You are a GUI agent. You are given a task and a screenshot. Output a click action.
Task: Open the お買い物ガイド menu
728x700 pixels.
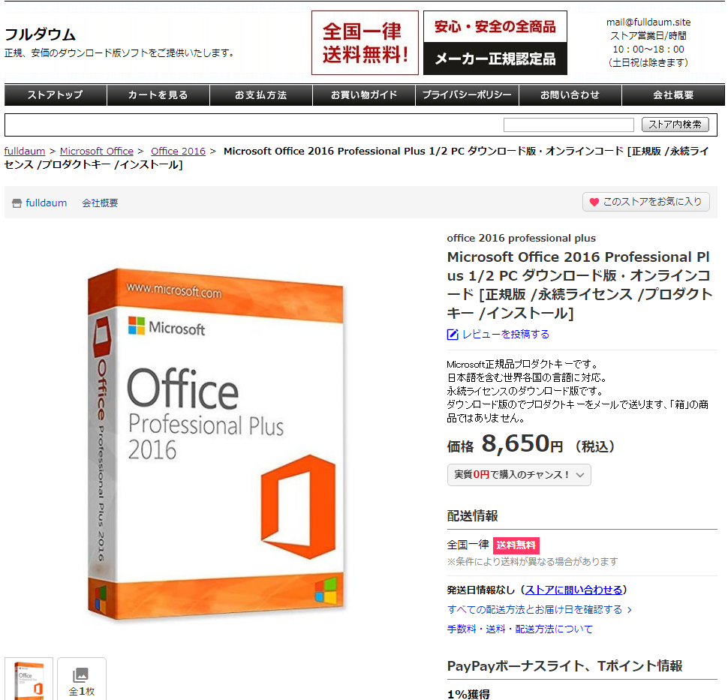pyautogui.click(x=364, y=95)
